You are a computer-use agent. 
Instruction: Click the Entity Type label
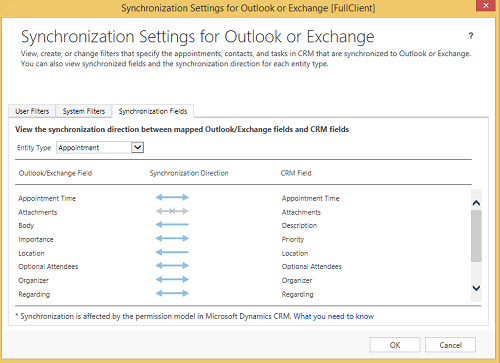coord(34,148)
